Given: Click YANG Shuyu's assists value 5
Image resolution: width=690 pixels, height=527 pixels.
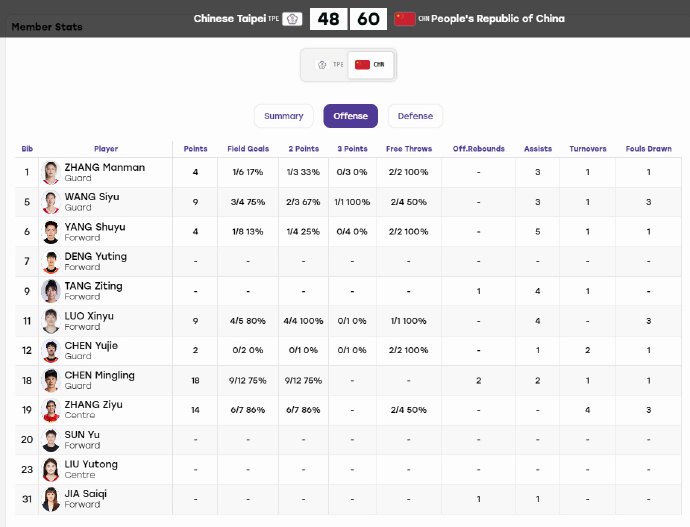Looking at the screenshot, I should 538,232.
